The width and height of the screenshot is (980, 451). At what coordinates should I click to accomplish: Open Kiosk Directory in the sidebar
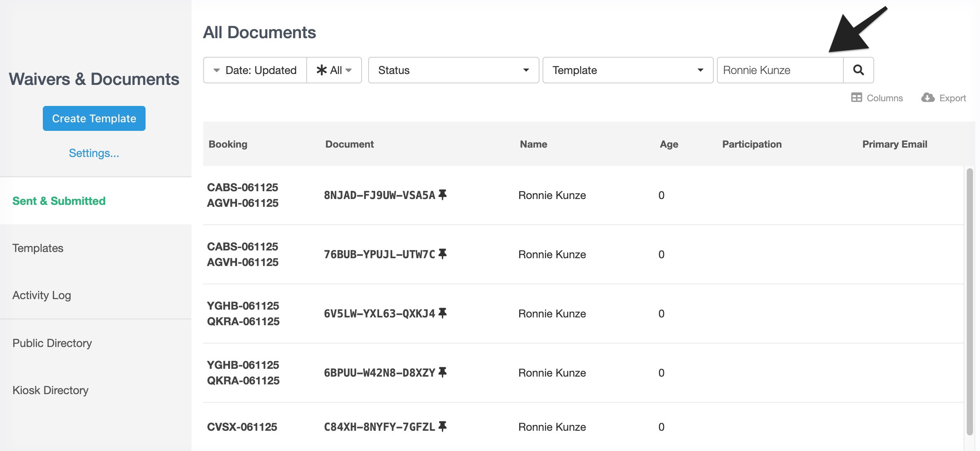(x=51, y=390)
